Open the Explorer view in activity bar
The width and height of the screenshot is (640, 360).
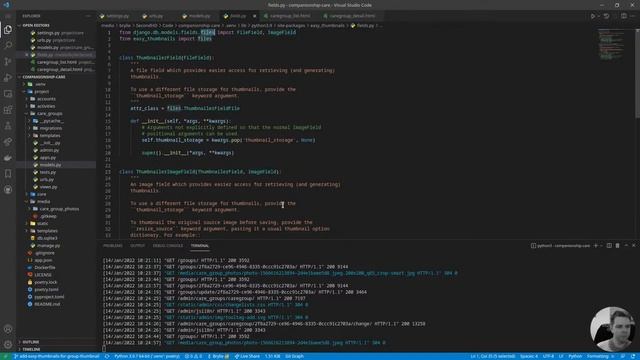tap(8, 29)
